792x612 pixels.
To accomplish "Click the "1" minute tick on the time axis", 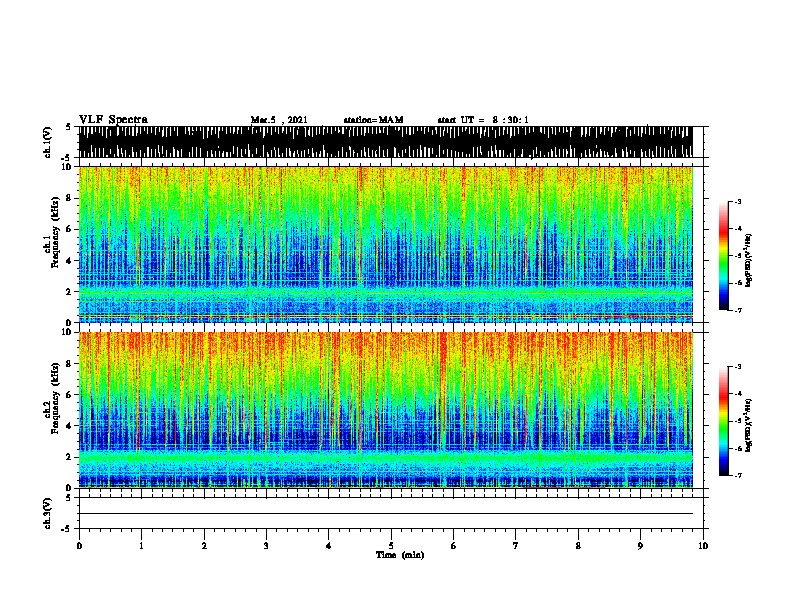I will pos(141,546).
